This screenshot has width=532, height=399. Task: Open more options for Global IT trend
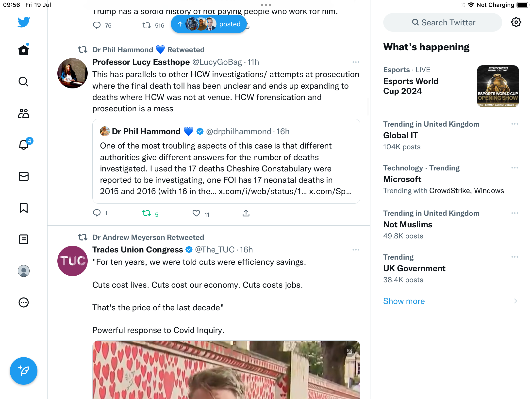[x=515, y=124]
